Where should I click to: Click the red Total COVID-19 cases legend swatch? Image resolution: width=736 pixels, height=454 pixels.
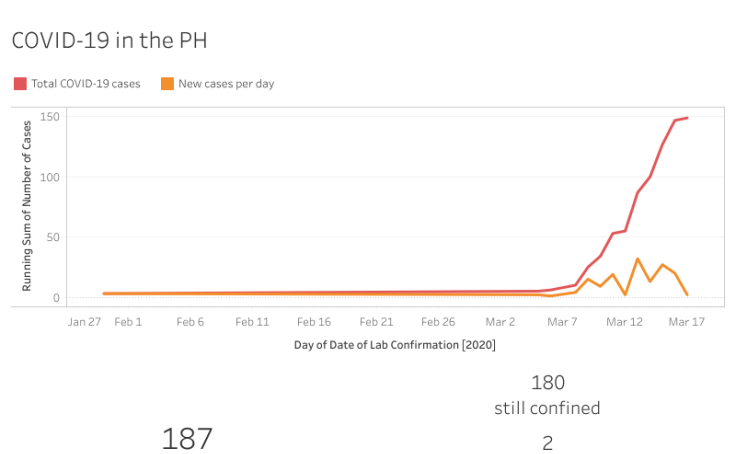[19, 84]
